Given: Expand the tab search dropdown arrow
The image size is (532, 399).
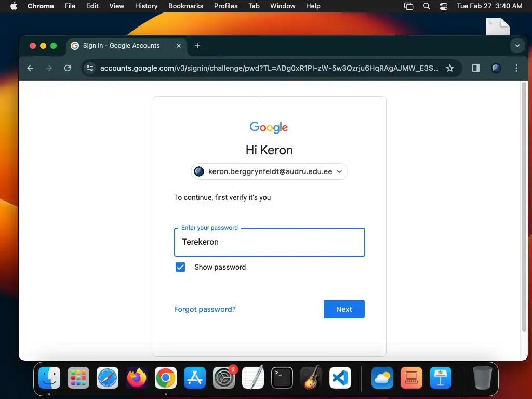Looking at the screenshot, I should pos(517,46).
